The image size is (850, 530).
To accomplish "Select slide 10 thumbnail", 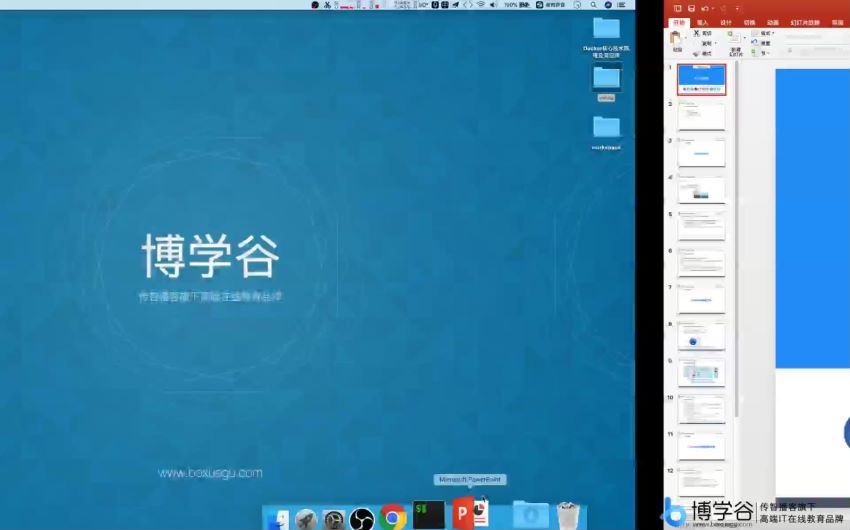I will point(701,410).
